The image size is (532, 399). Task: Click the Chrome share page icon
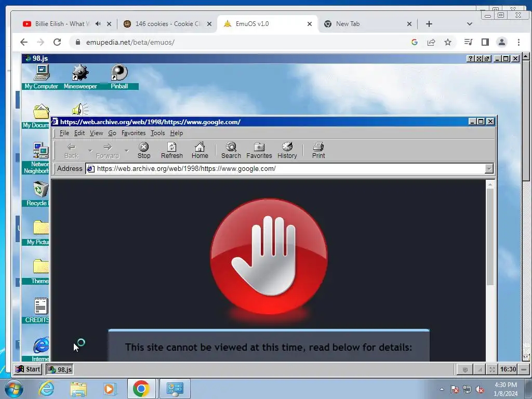click(x=431, y=42)
